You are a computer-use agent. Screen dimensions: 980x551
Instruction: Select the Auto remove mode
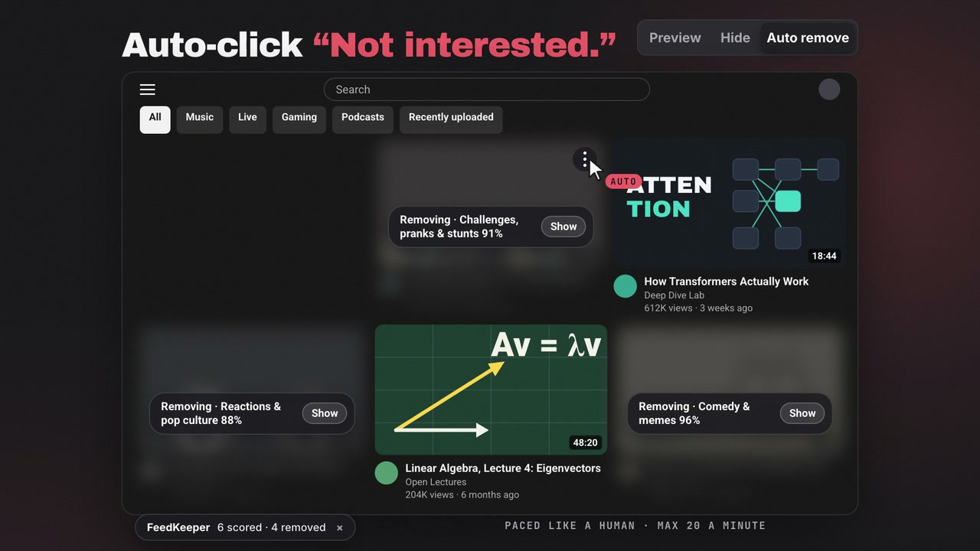pos(808,37)
